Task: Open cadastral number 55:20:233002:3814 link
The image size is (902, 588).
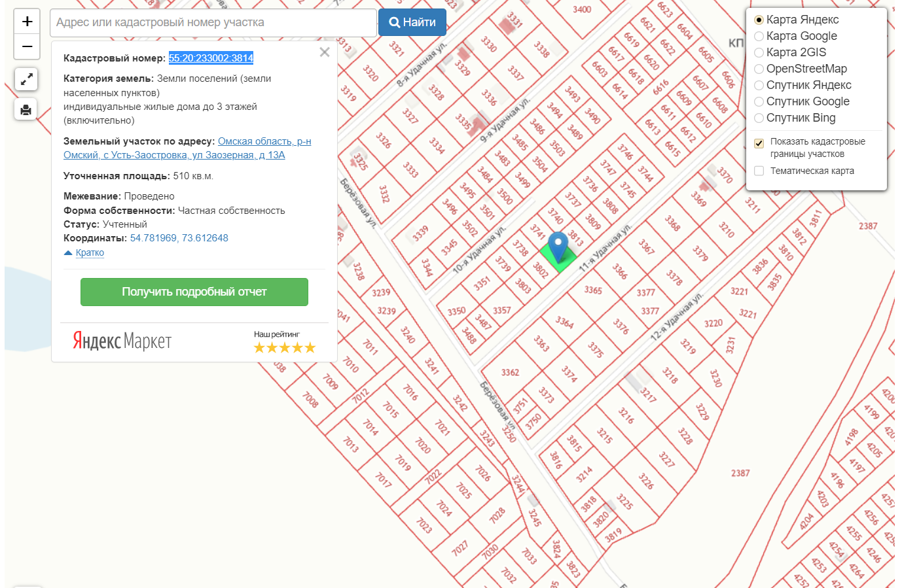Action: pyautogui.click(x=211, y=58)
